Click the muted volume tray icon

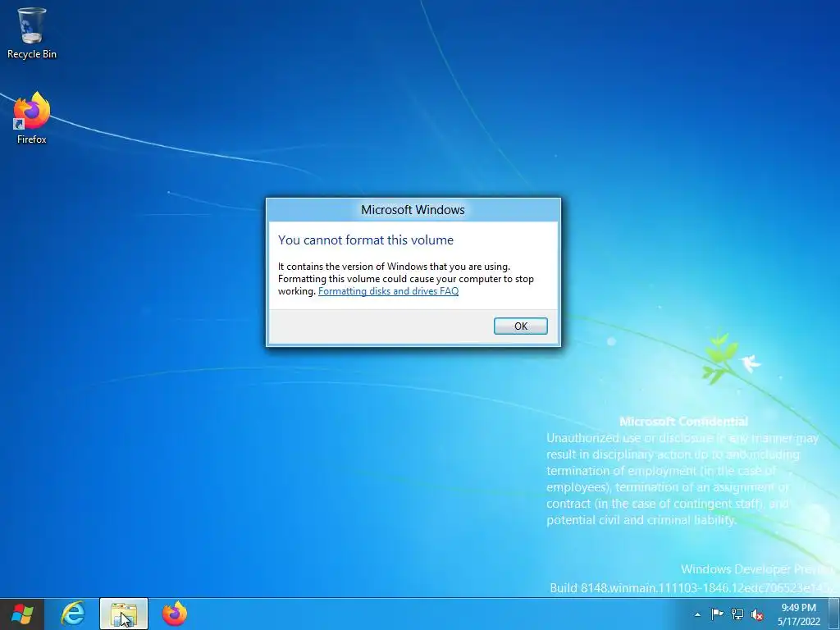pyautogui.click(x=757, y=614)
